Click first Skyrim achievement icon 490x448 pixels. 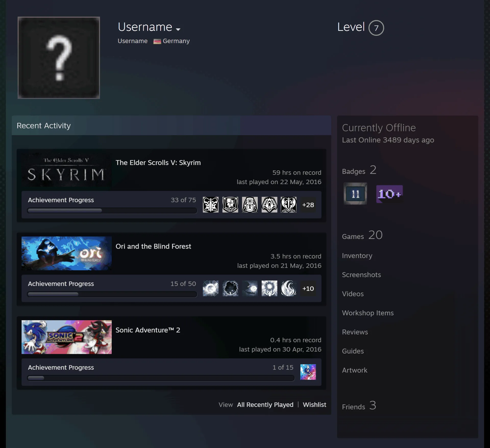[211, 205]
